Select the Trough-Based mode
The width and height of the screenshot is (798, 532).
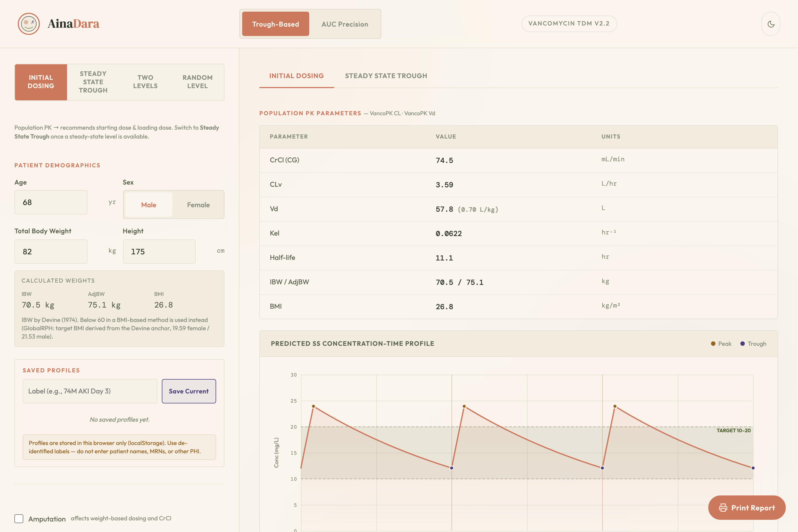point(275,24)
